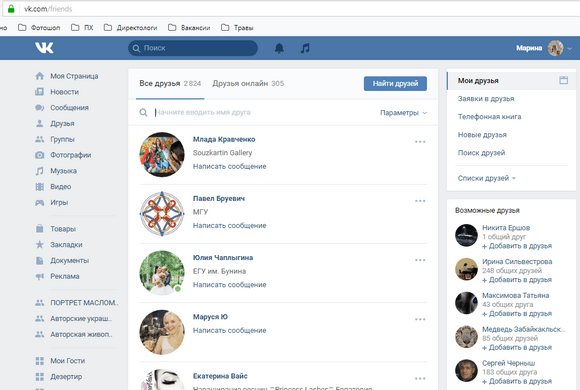Open Млада Кравченко avatar thumbnail
580x390 pixels.
[x=162, y=154]
